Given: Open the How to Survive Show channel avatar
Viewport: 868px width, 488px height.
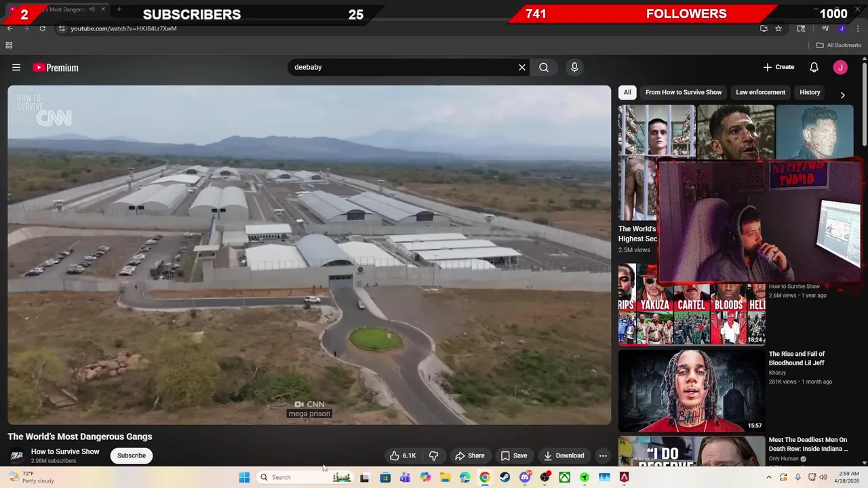Looking at the screenshot, I should (x=17, y=455).
